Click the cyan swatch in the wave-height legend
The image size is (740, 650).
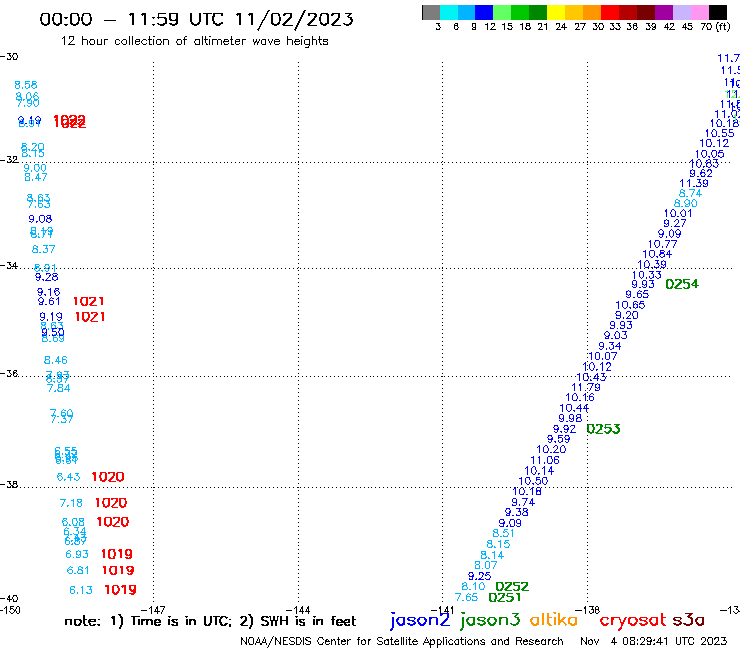pyautogui.click(x=449, y=12)
